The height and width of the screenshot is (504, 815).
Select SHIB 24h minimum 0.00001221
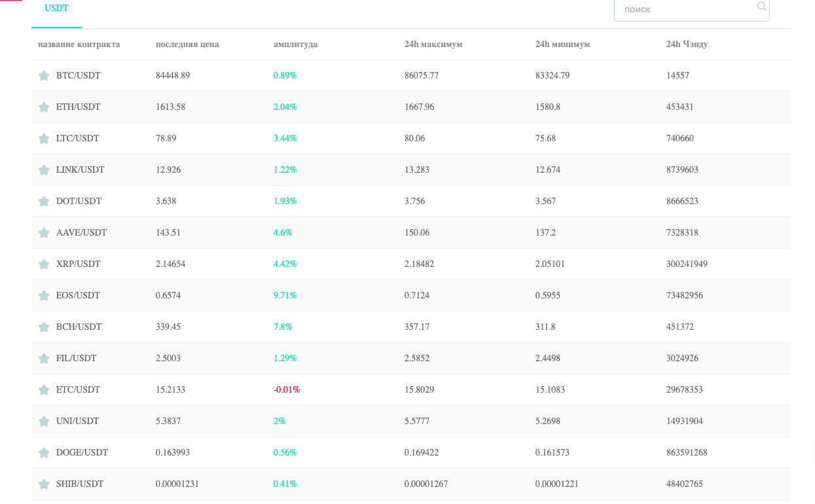557,484
